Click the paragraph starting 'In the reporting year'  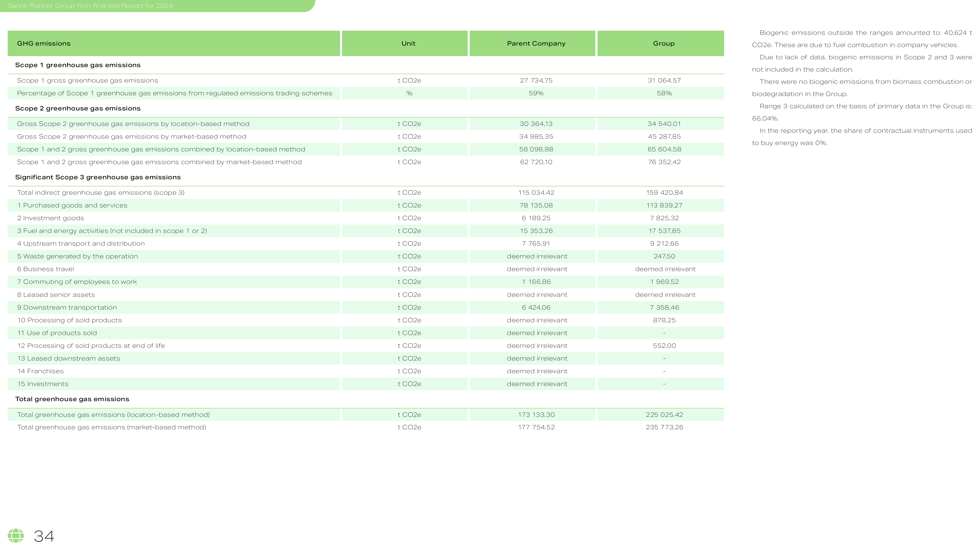click(862, 137)
